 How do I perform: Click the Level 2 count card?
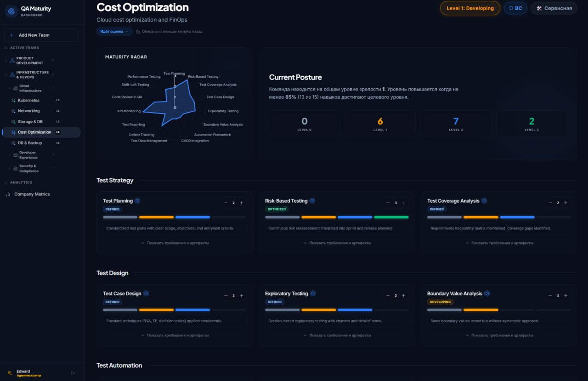coord(456,124)
